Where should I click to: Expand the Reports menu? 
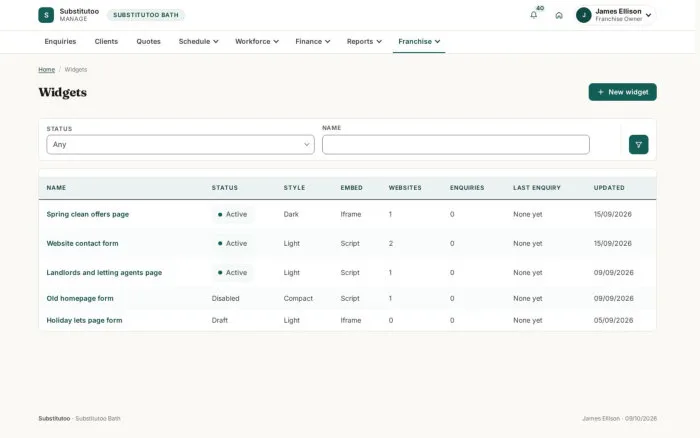364,42
